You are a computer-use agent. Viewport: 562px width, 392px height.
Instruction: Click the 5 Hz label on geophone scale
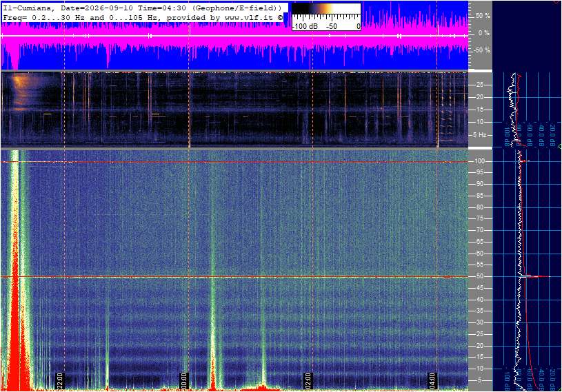(479, 135)
